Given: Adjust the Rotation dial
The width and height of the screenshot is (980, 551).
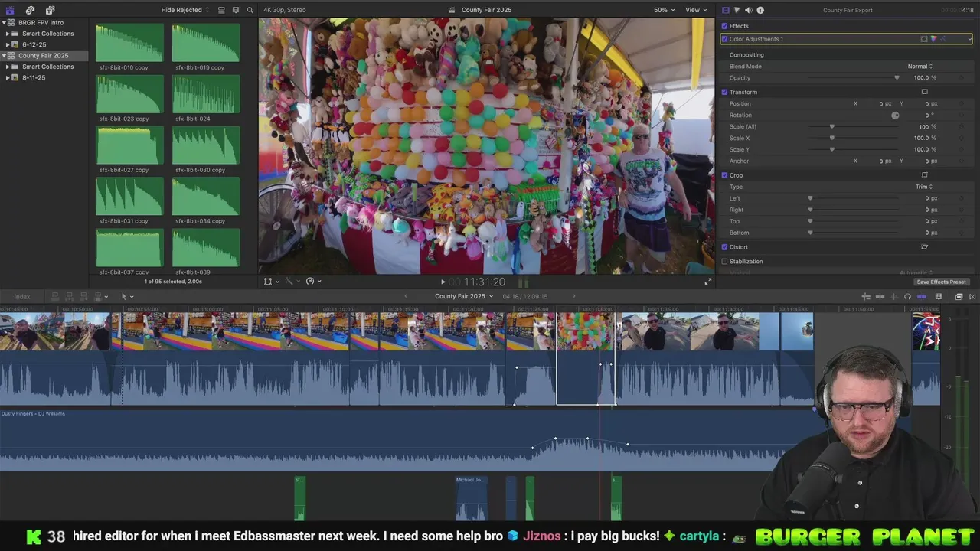Looking at the screenshot, I should tap(895, 115).
